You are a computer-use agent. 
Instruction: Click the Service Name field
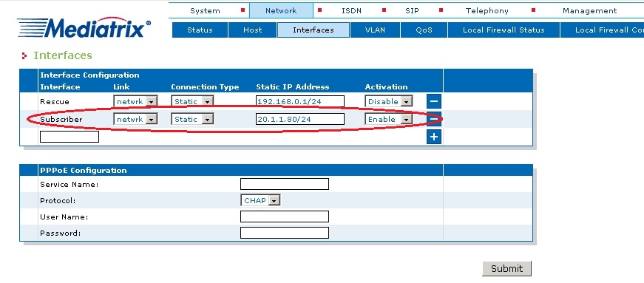(285, 184)
